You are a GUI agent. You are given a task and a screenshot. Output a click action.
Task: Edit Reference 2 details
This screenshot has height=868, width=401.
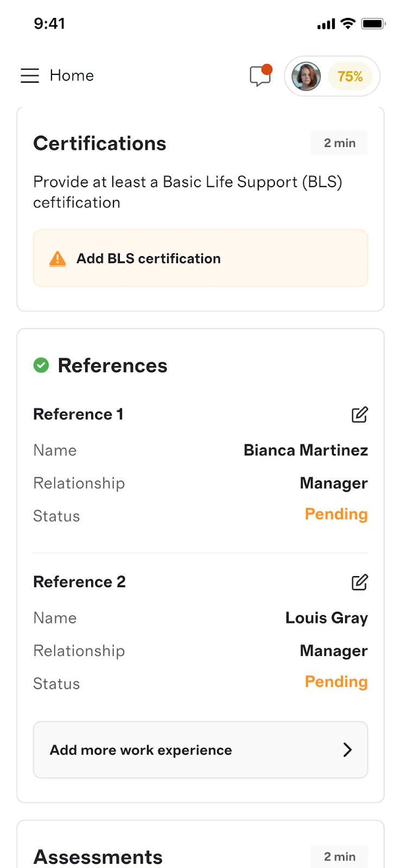[360, 582]
